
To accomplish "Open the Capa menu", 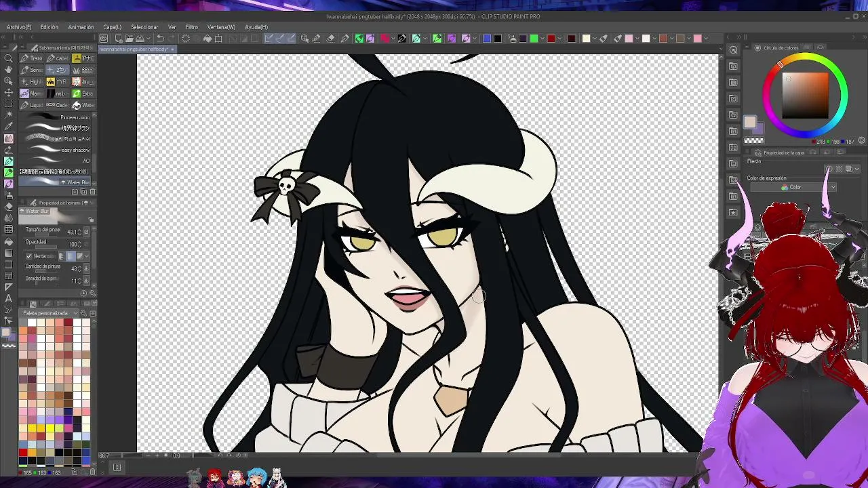I will (112, 27).
